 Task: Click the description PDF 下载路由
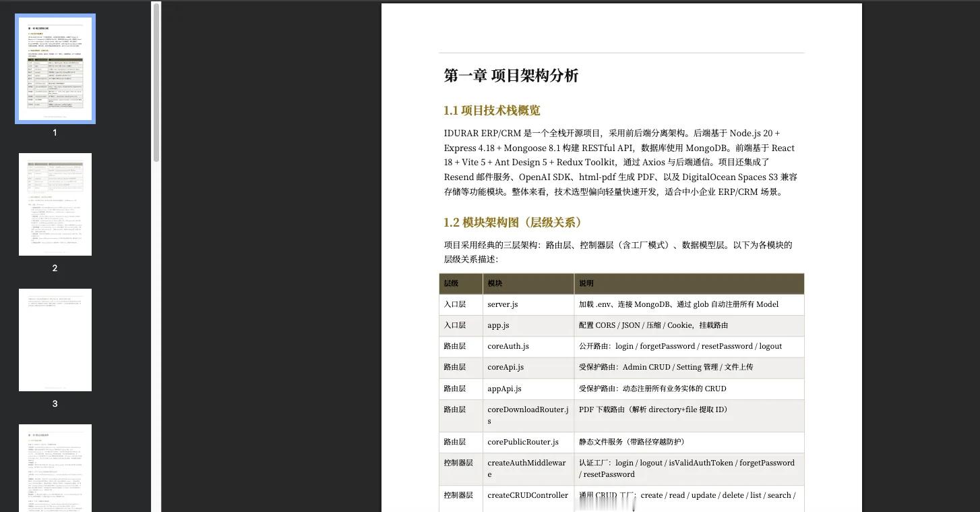(654, 409)
